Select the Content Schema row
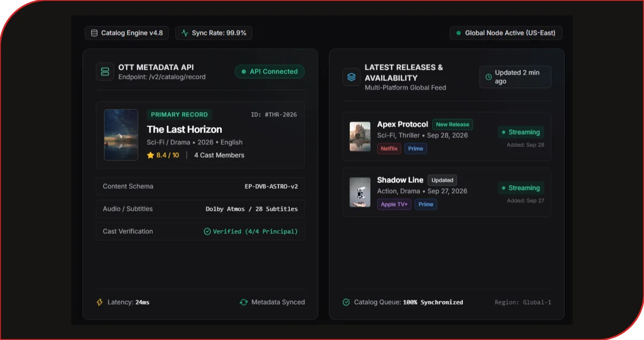 tap(200, 187)
